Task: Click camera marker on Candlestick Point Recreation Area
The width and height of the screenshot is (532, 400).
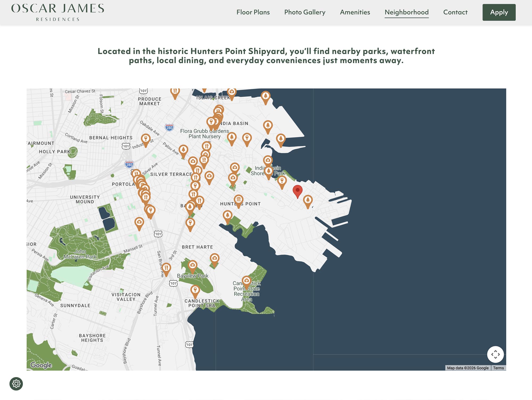Action: tap(247, 283)
